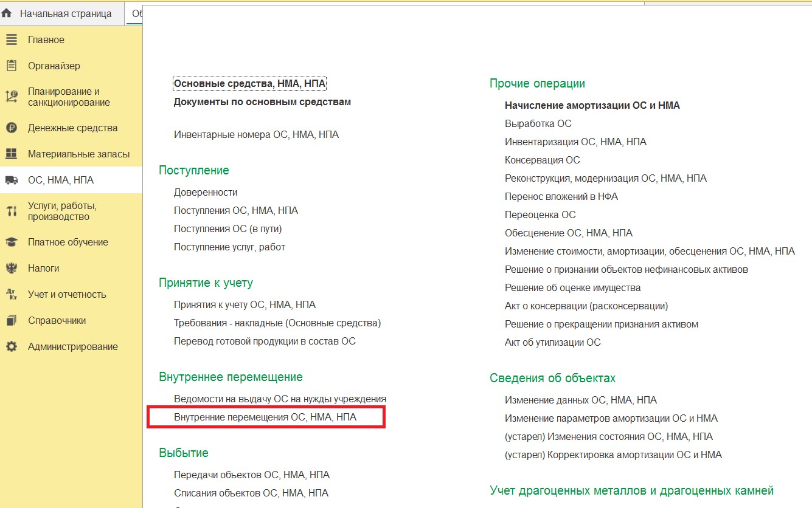Click the Платное обучение graduation cap icon
This screenshot has width=812, height=508.
click(x=11, y=242)
